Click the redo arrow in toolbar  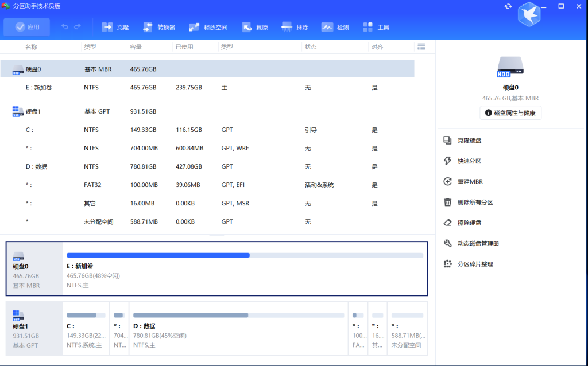[x=78, y=27]
